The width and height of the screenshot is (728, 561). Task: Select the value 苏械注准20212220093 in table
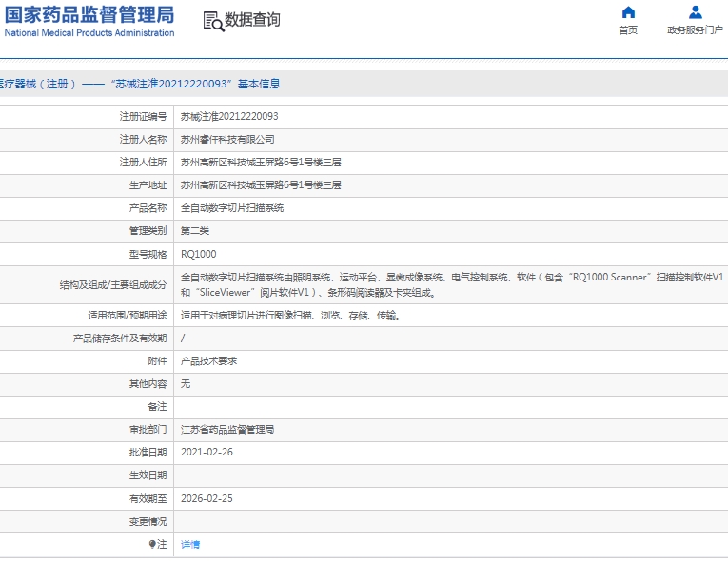point(229,116)
